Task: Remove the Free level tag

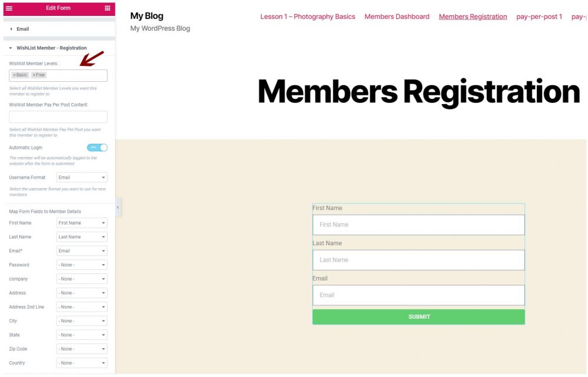Action: 34,75
